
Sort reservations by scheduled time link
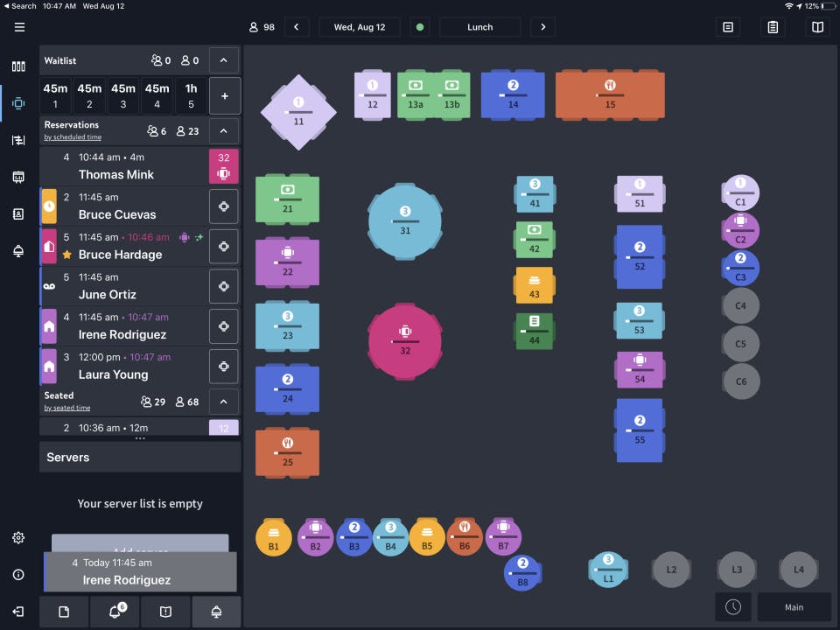pyautogui.click(x=73, y=137)
